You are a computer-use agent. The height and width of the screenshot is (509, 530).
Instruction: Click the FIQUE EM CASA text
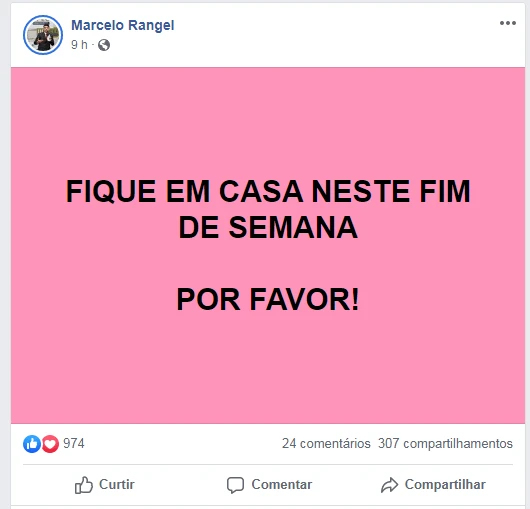[185, 191]
